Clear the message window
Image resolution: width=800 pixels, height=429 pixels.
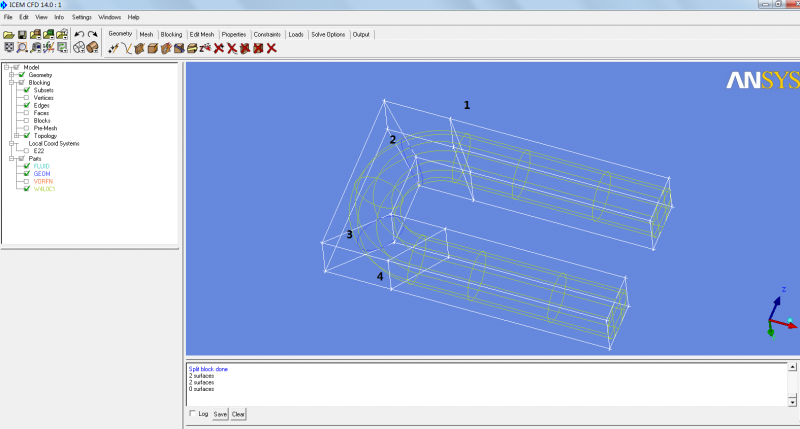pos(238,414)
